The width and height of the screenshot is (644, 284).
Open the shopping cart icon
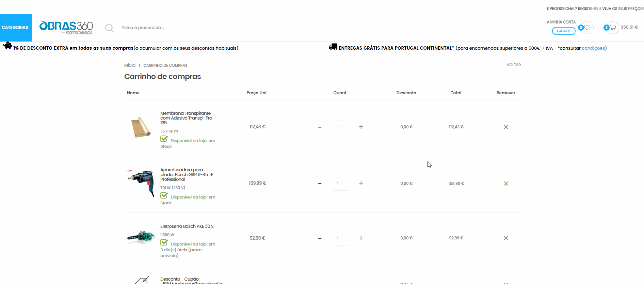613,28
